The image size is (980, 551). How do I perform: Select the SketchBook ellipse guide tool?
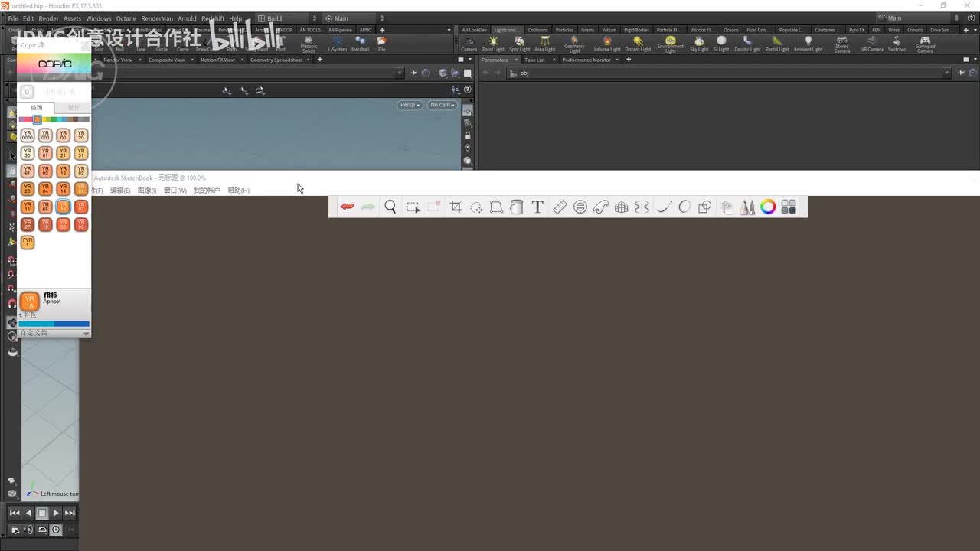(x=580, y=207)
